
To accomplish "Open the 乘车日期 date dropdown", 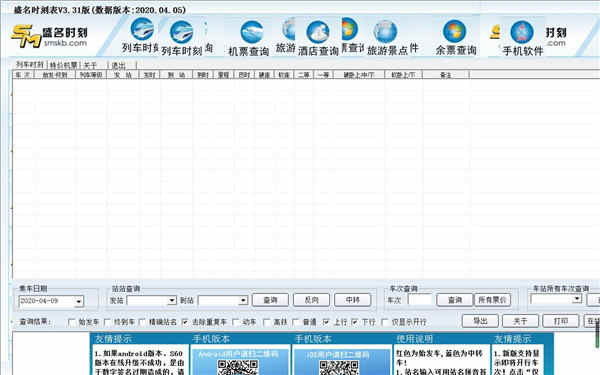I will click(79, 302).
